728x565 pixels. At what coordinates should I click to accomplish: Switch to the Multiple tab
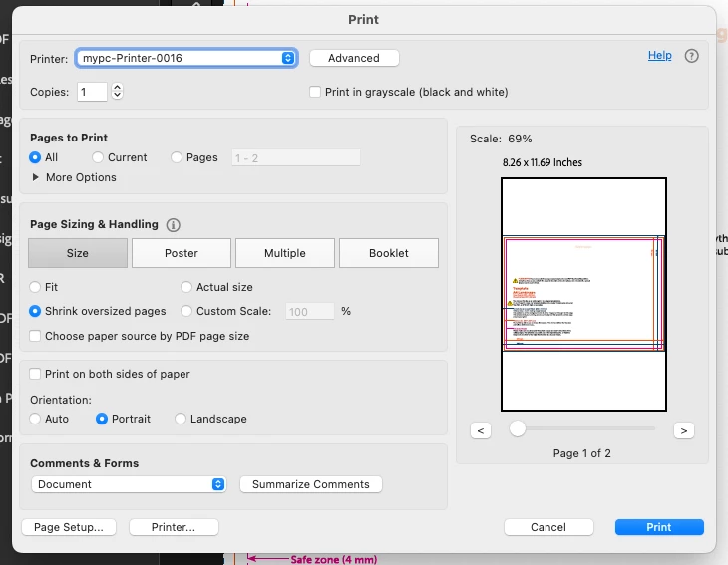click(x=285, y=253)
